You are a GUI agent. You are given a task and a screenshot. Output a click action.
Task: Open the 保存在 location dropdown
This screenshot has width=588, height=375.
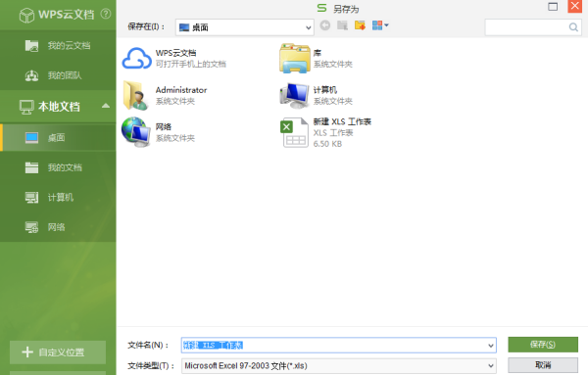coord(244,27)
